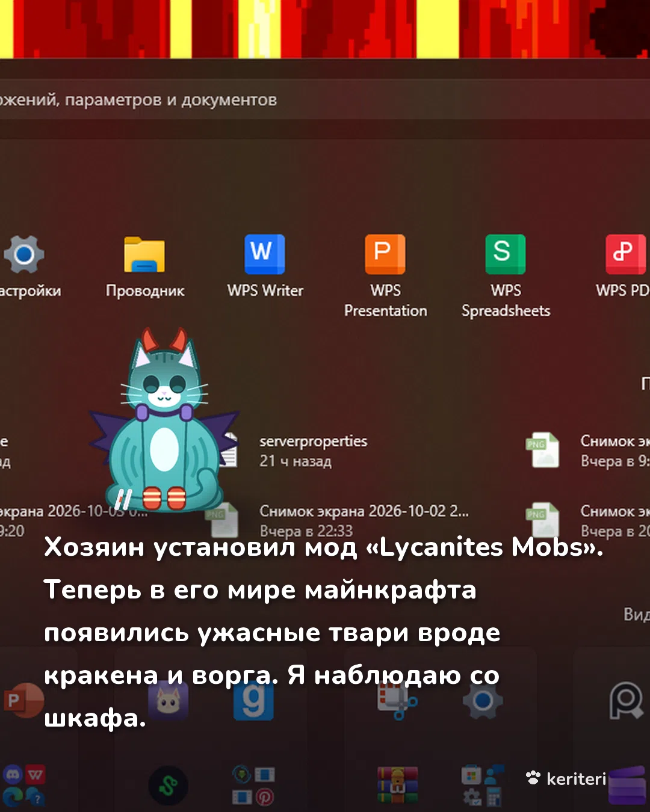Open the gear icon in the lower pinned row

pos(483,700)
